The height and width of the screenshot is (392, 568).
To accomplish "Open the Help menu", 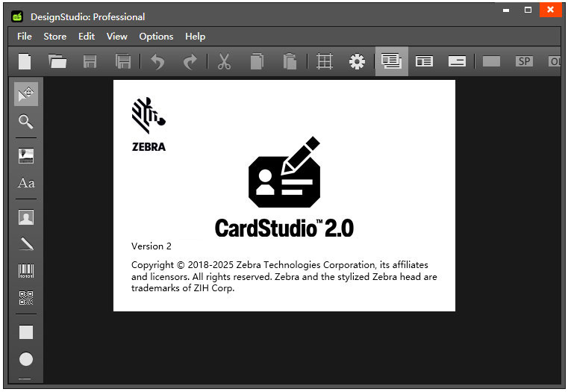I will [x=196, y=37].
